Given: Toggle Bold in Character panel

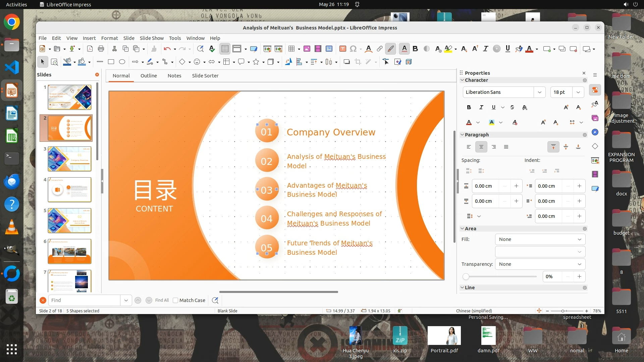Looking at the screenshot, I should click(469, 107).
